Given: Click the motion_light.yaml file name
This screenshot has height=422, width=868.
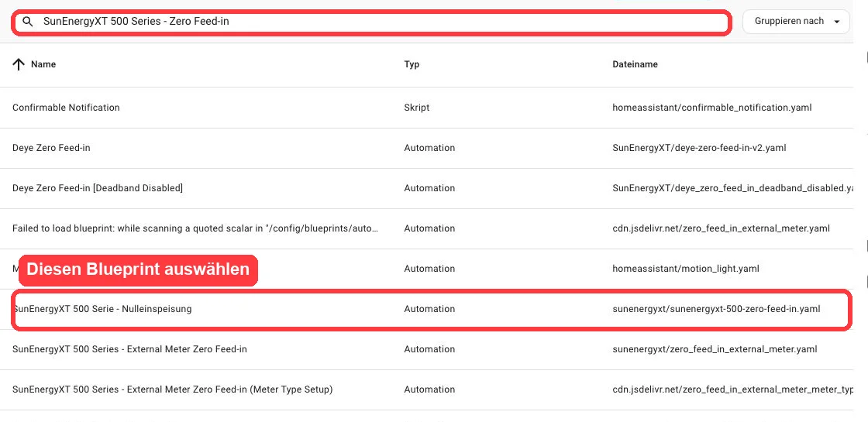Looking at the screenshot, I should coord(686,269).
